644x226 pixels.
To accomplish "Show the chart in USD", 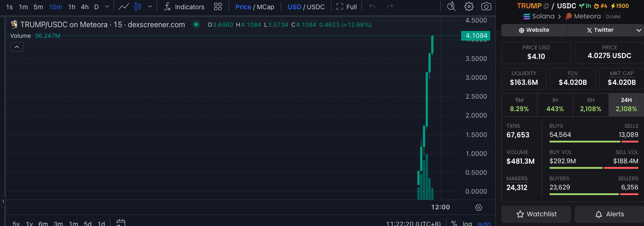I will click(x=295, y=7).
